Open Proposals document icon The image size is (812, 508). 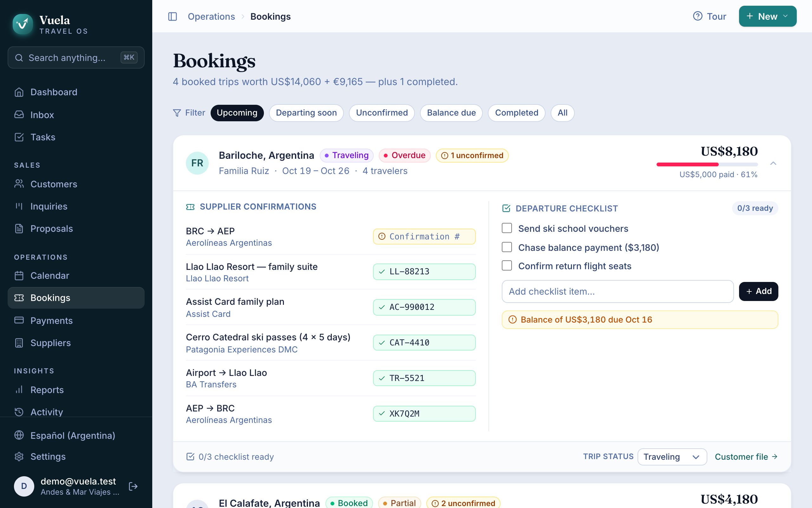tap(19, 229)
